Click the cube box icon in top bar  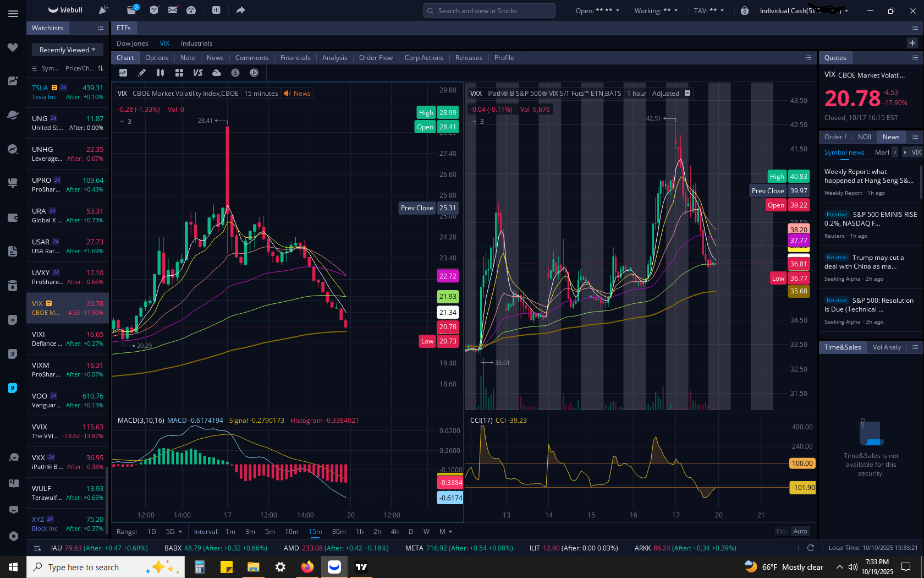(154, 10)
